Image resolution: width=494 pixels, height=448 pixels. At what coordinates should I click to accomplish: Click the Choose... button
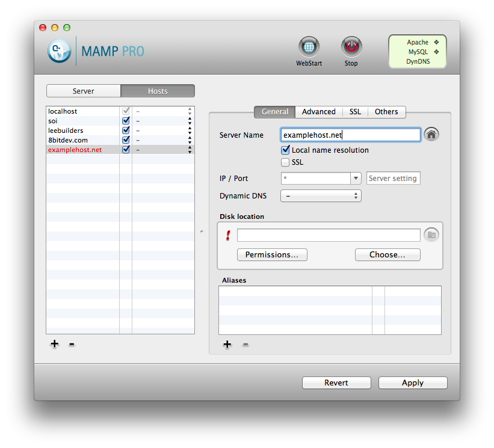tap(387, 255)
